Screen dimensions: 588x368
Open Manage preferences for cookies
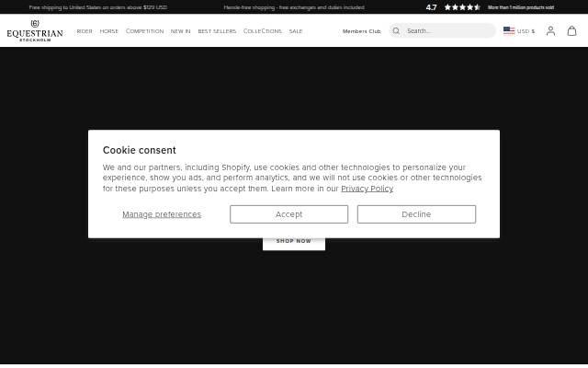click(162, 214)
